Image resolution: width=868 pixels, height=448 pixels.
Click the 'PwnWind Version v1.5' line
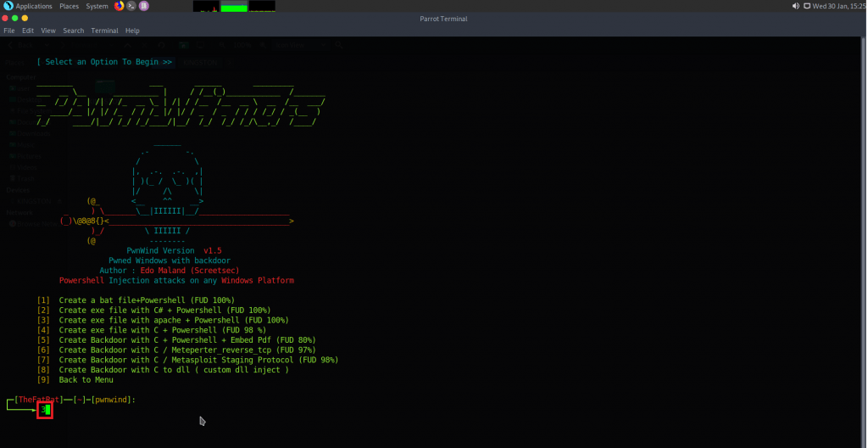174,250
